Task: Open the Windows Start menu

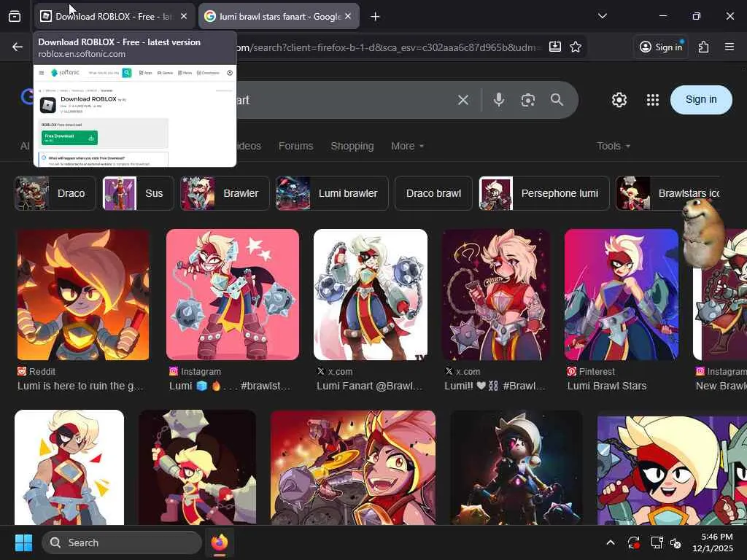Action: (x=23, y=542)
